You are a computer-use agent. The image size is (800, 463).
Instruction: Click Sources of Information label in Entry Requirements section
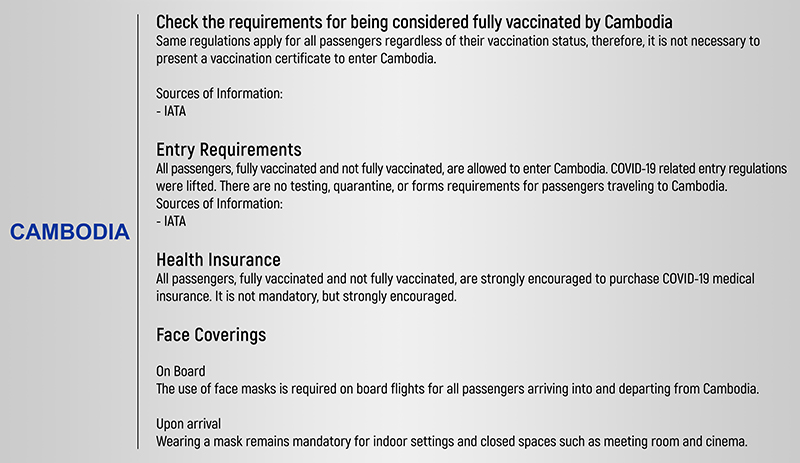220,203
